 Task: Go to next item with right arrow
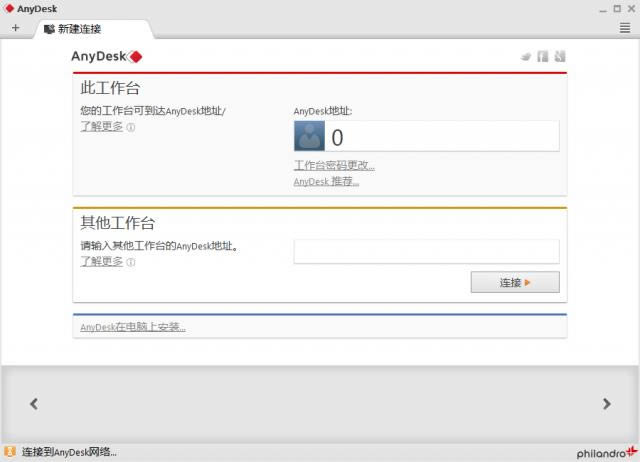point(607,404)
